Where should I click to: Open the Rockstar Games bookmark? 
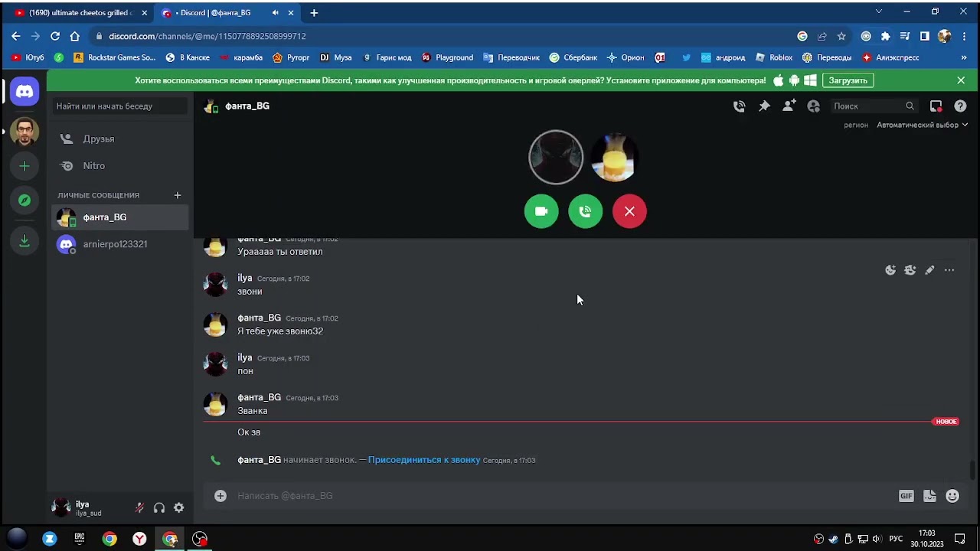(x=114, y=57)
